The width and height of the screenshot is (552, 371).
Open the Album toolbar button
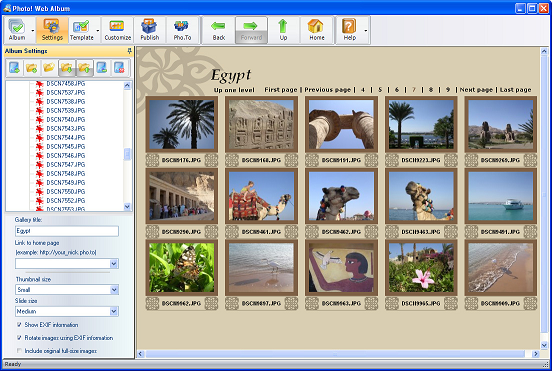point(17,30)
